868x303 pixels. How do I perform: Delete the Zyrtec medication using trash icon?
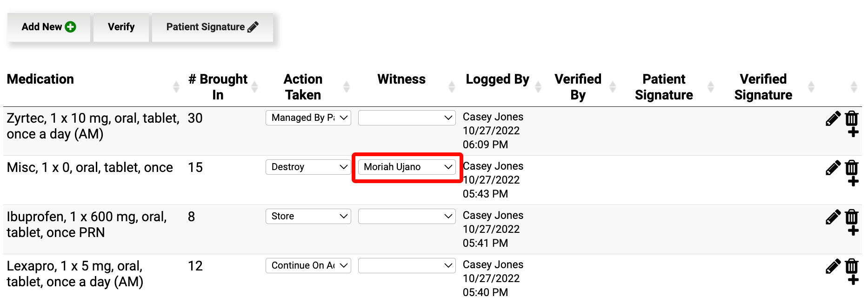852,118
